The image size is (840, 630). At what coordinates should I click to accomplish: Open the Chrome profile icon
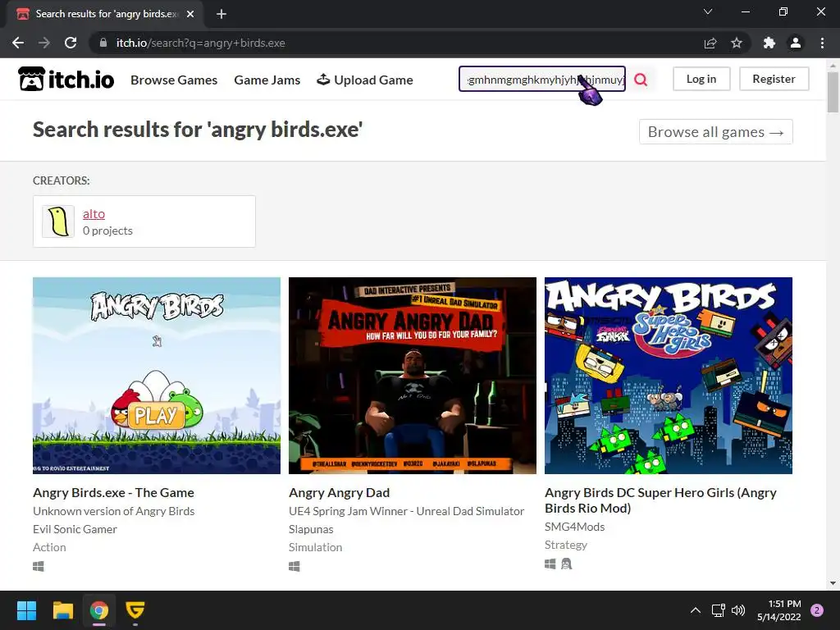796,43
